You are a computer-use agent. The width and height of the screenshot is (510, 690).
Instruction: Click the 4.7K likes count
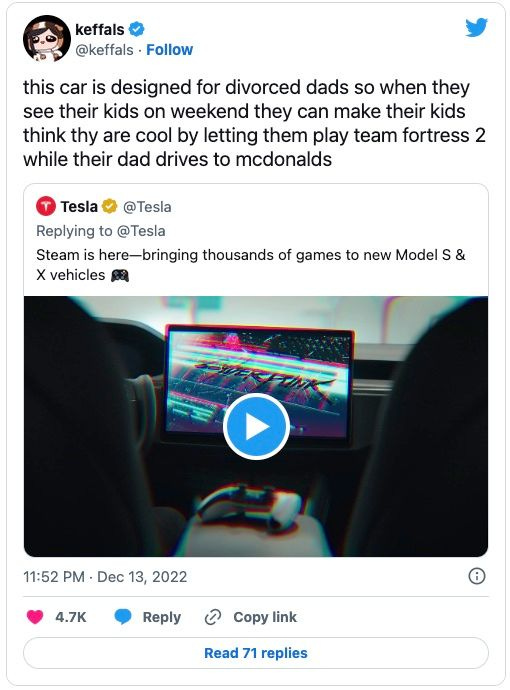pos(71,617)
